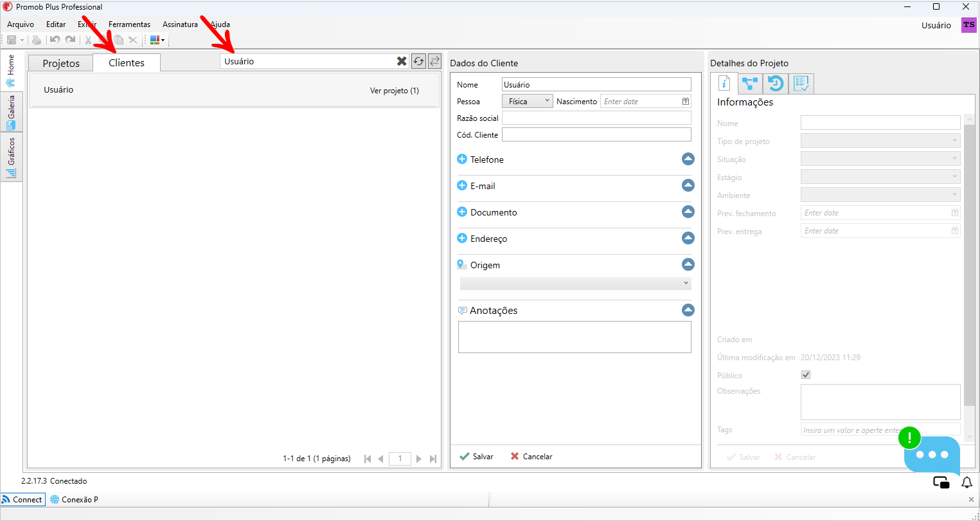
Task: Open the Assinatura menu
Action: click(x=180, y=24)
